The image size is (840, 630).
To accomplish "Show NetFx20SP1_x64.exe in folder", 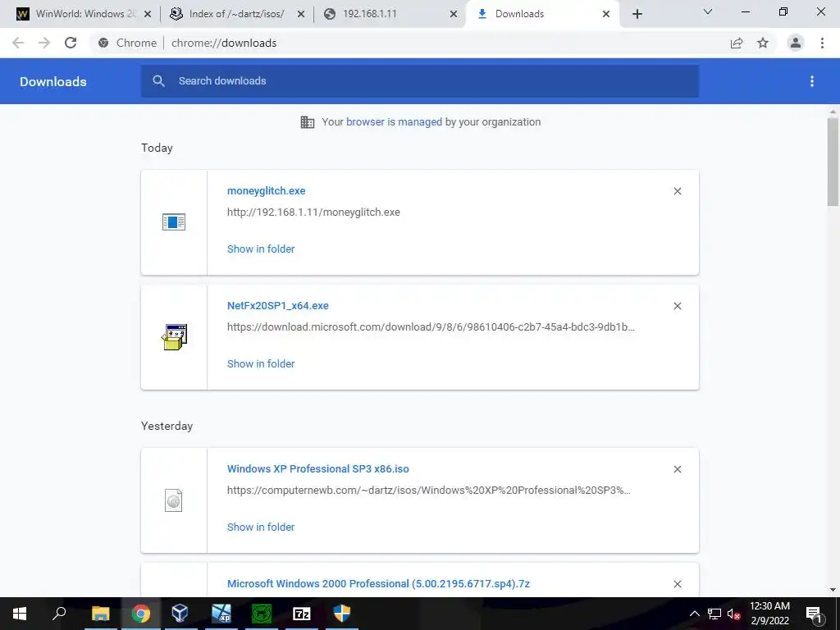I will [x=261, y=363].
